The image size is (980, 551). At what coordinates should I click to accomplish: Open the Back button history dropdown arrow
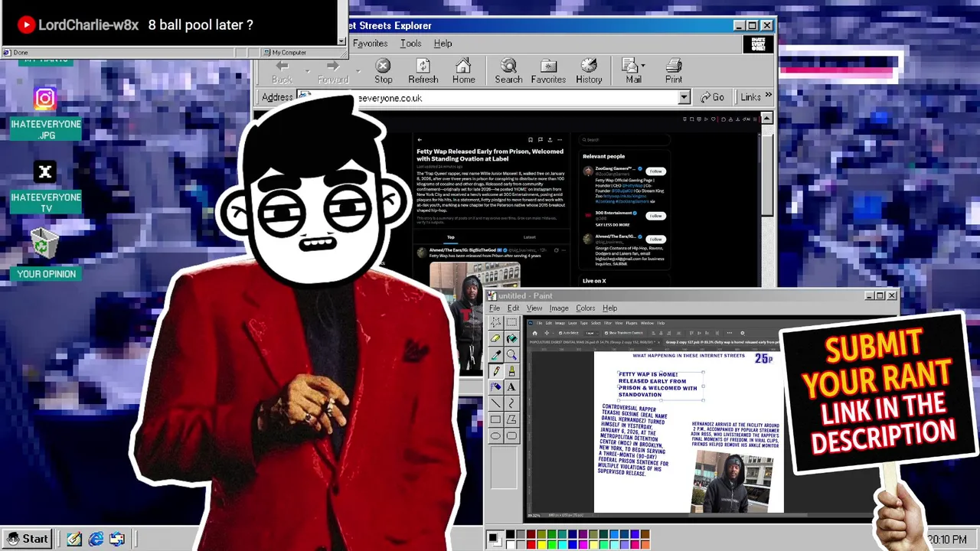pyautogui.click(x=308, y=70)
